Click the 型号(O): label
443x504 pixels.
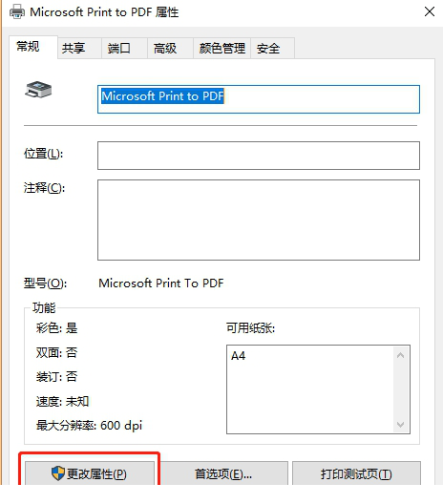click(x=45, y=283)
